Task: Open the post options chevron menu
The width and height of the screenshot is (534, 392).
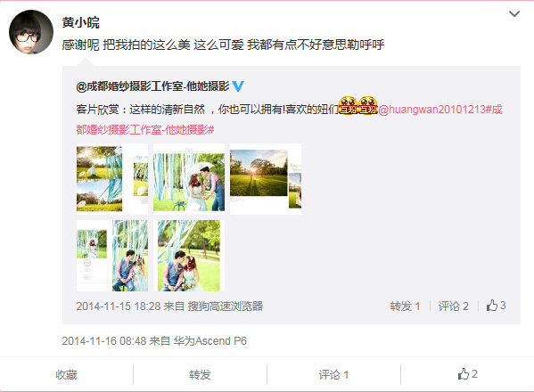Action: (513, 14)
